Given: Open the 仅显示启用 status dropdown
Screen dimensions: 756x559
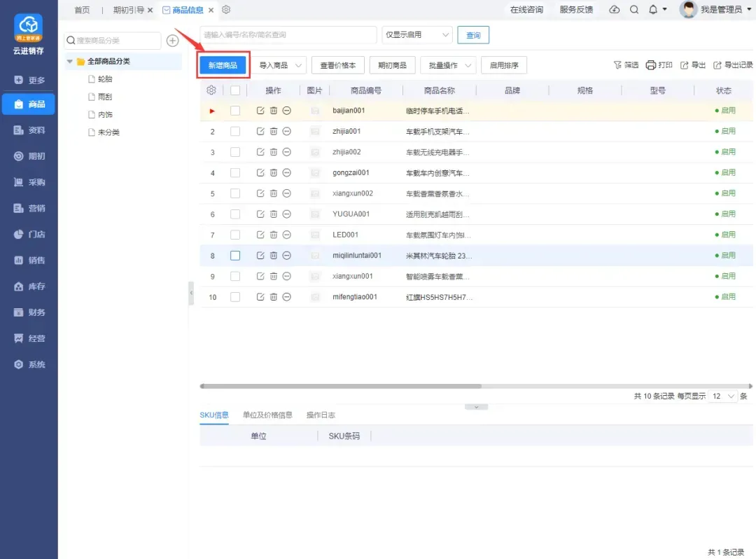Looking at the screenshot, I should (417, 35).
